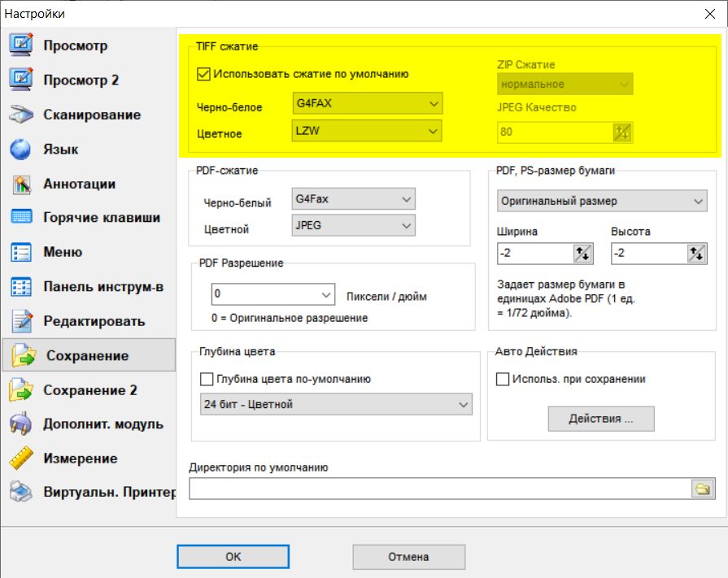Close the Настройки window
Screen dimensions: 728x578
(x=710, y=14)
